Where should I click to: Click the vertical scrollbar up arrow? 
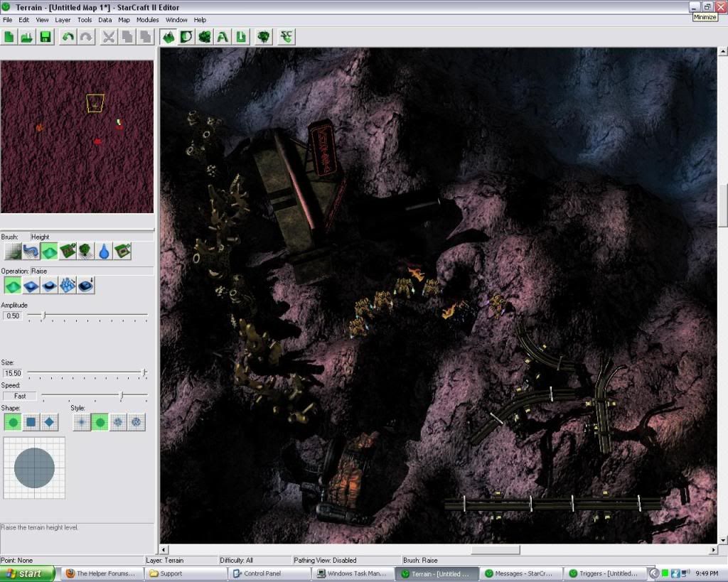(722, 51)
